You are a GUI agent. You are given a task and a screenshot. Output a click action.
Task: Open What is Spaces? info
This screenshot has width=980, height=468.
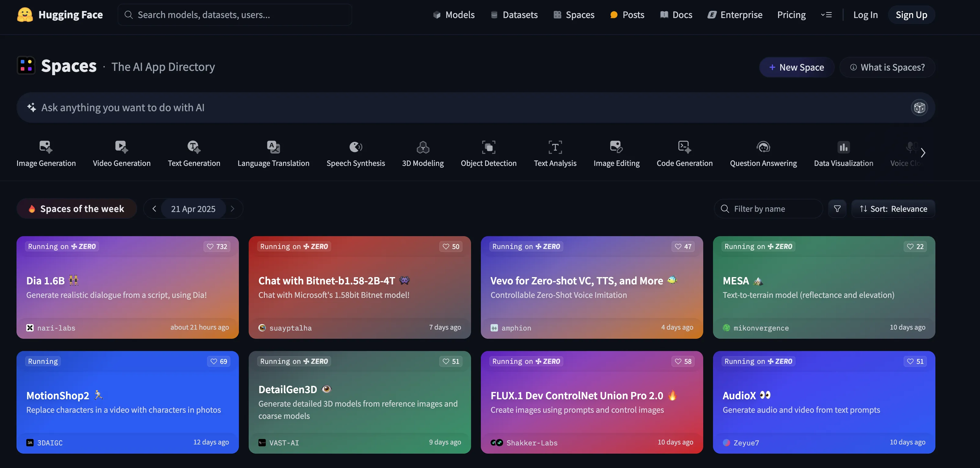[887, 67]
